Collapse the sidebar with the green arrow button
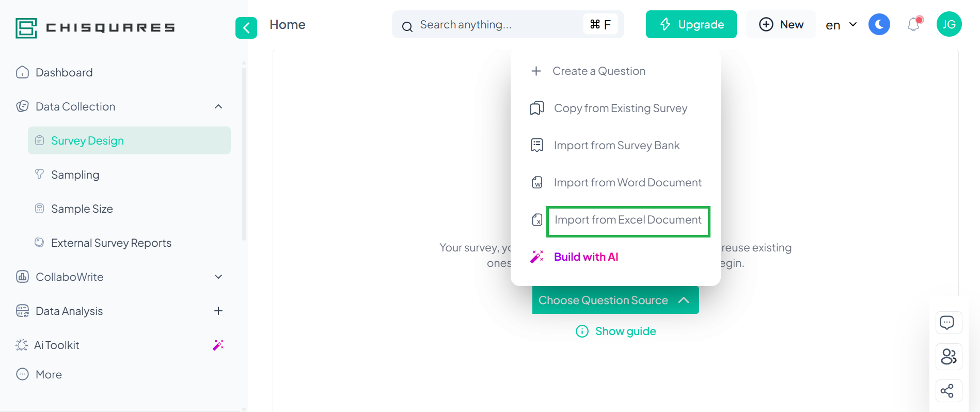980x412 pixels. [246, 28]
